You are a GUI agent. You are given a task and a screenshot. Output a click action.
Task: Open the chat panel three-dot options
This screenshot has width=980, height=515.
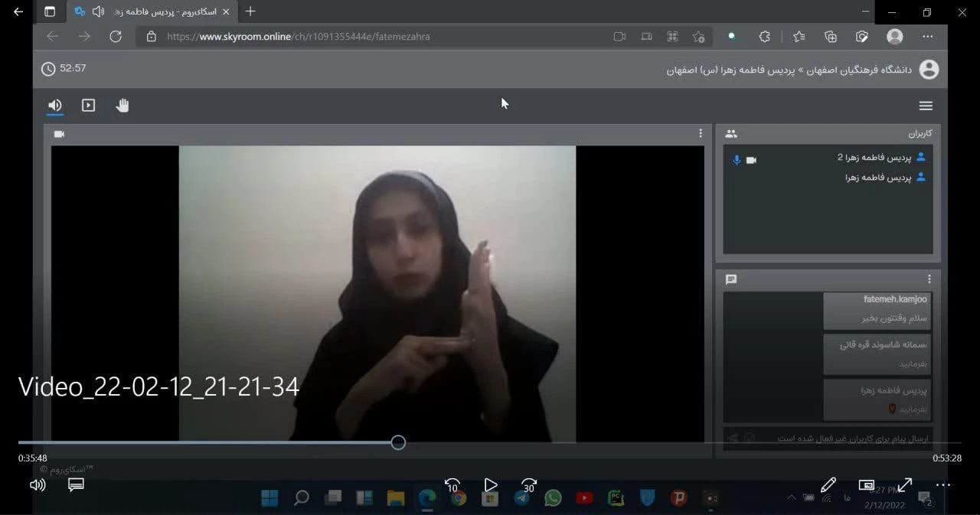(929, 279)
